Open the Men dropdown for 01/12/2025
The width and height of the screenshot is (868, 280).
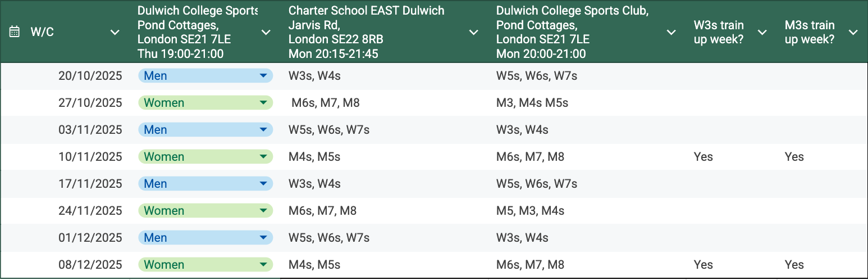[263, 238]
